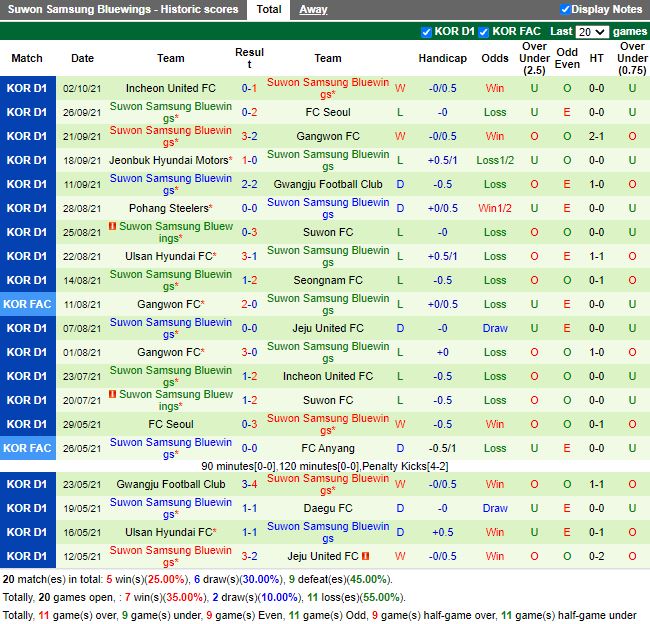Uncheck the KOR D1 checkbox
The image size is (650, 624).
(427, 32)
